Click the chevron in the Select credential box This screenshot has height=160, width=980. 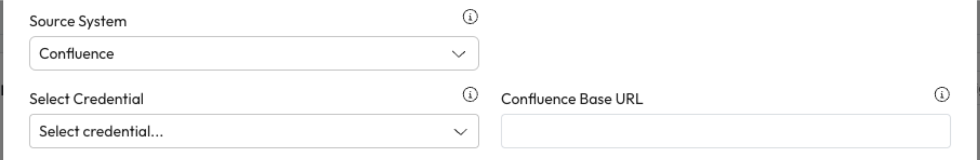coord(460,131)
